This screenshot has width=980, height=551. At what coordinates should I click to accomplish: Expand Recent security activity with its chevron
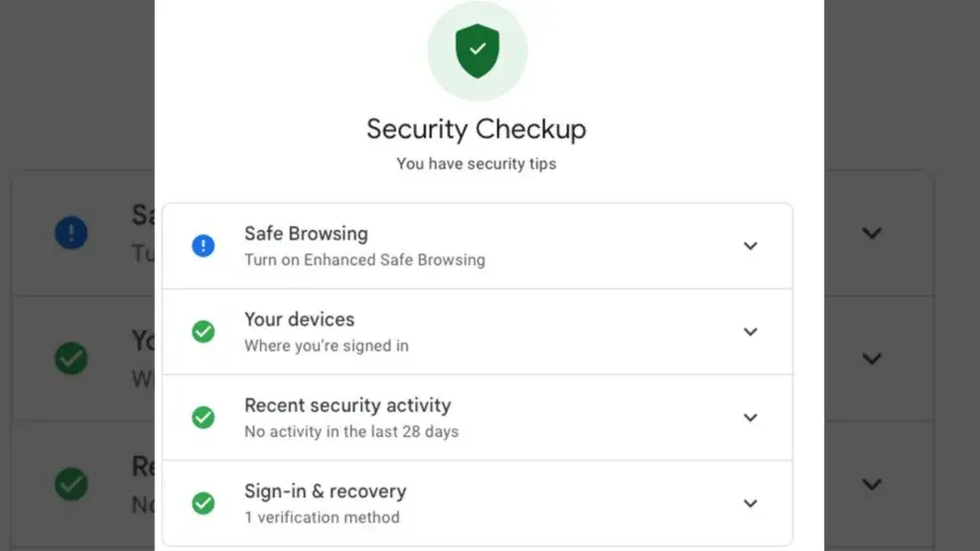pos(750,418)
